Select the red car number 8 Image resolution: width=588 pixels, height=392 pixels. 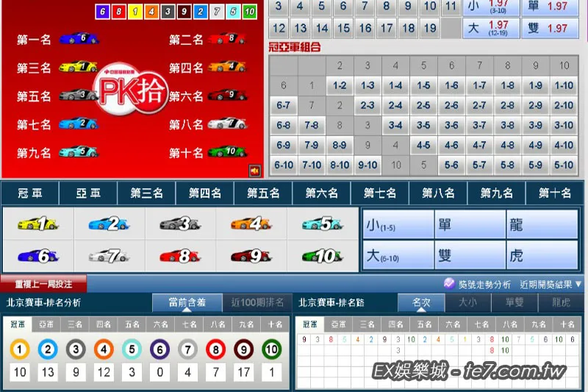pyautogui.click(x=180, y=256)
